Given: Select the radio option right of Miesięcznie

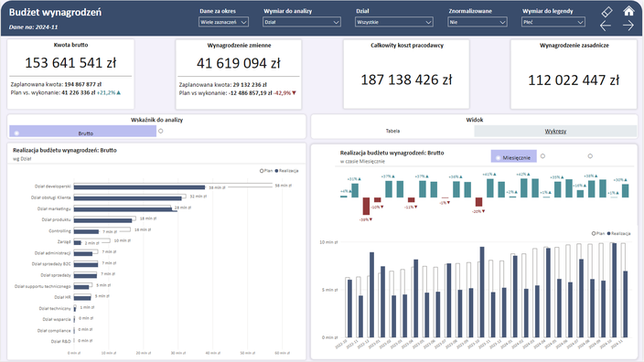Looking at the screenshot, I should [x=542, y=156].
